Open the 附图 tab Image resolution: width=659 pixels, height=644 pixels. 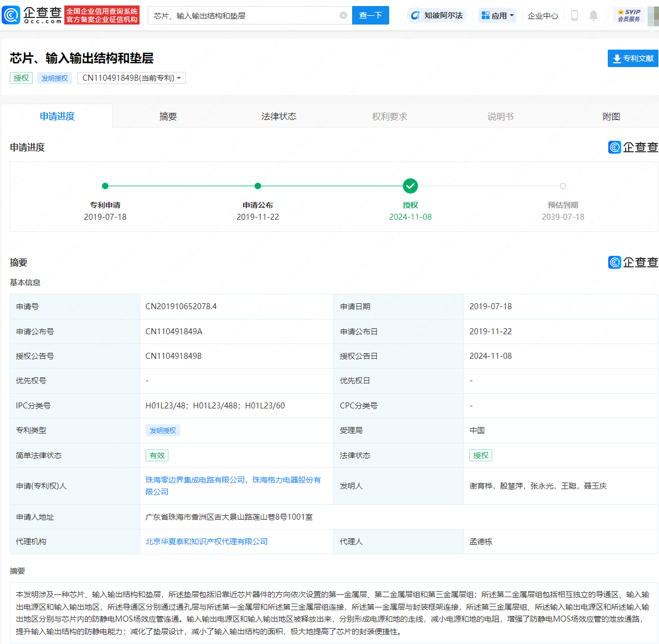[611, 116]
